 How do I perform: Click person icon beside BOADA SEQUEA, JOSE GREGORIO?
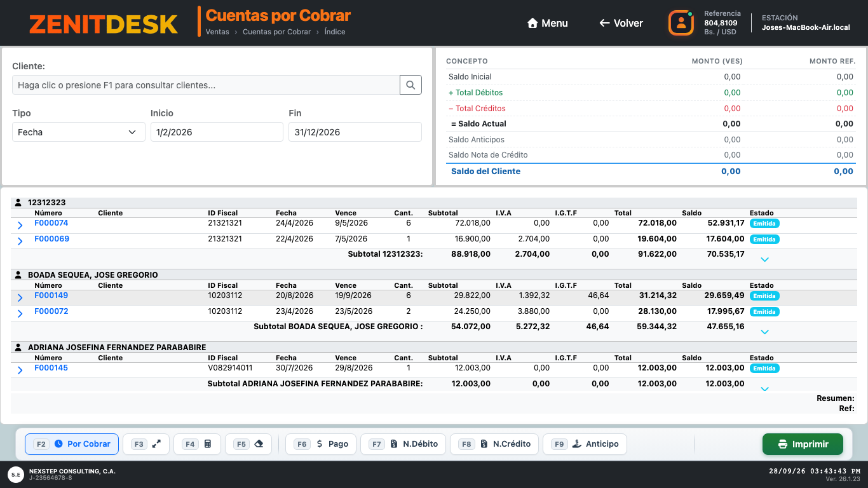pyautogui.click(x=19, y=275)
